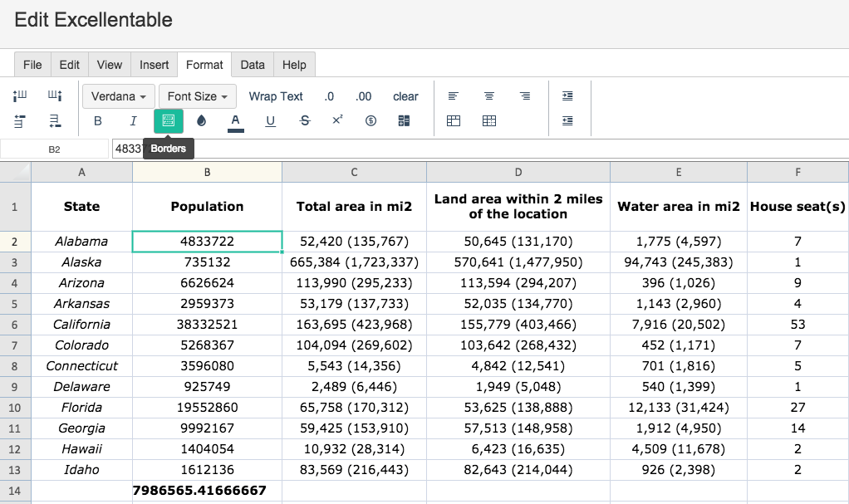This screenshot has width=849, height=504.
Task: Expand the Font Size dropdown
Action: 197,96
